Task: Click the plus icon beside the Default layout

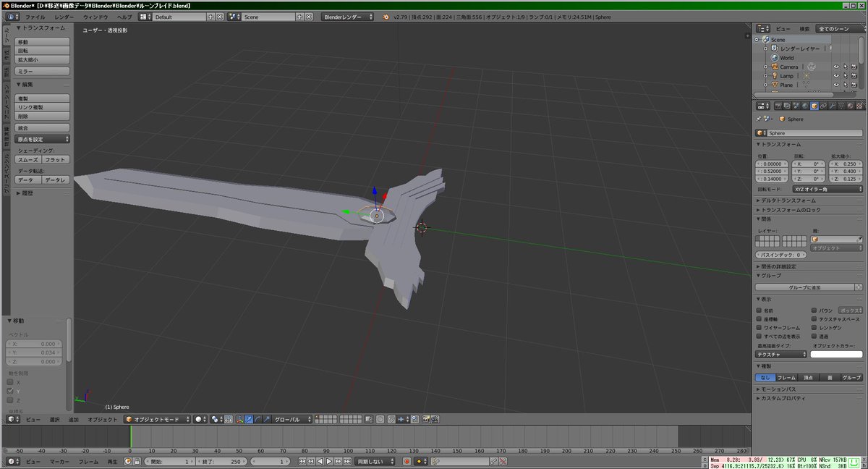Action: tap(210, 16)
